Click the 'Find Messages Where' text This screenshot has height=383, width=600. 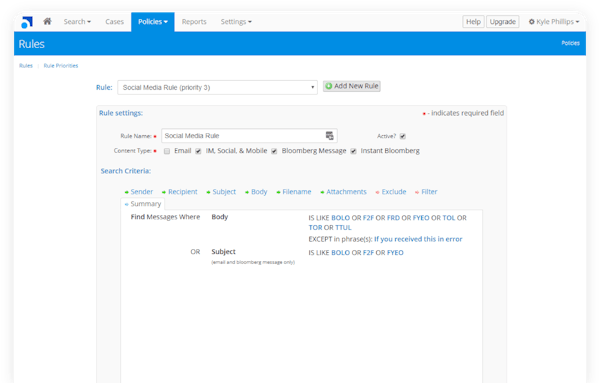[x=165, y=217]
